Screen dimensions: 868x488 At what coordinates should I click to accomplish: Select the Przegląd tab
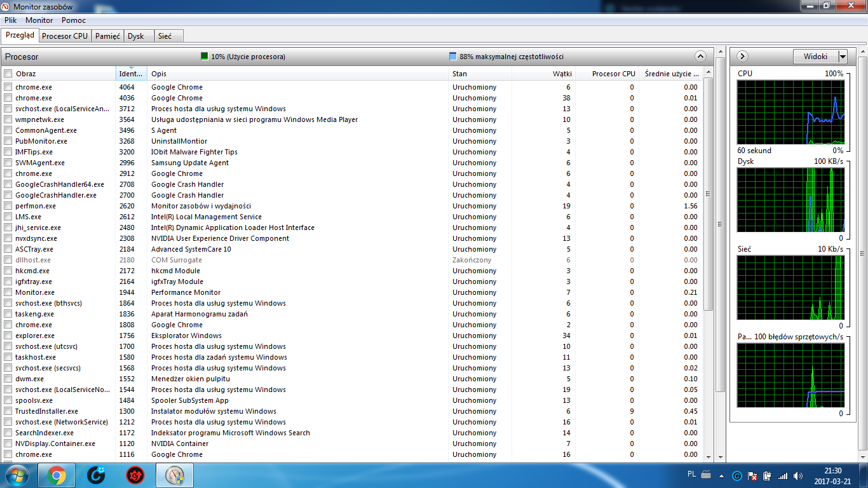click(x=20, y=36)
